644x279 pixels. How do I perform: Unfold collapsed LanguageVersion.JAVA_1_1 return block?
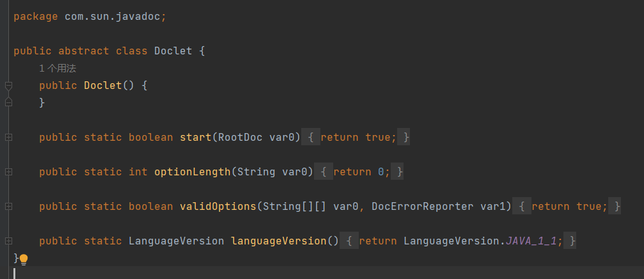pyautogui.click(x=460, y=241)
